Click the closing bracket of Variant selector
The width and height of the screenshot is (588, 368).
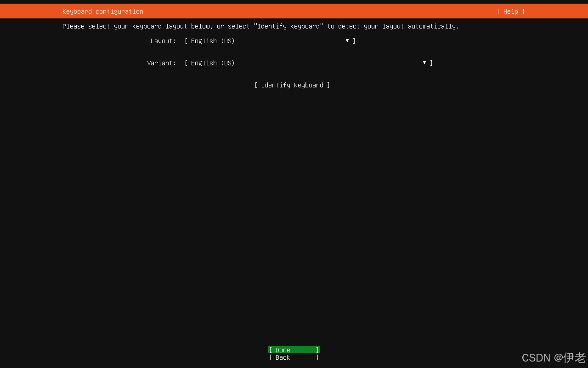coord(431,63)
